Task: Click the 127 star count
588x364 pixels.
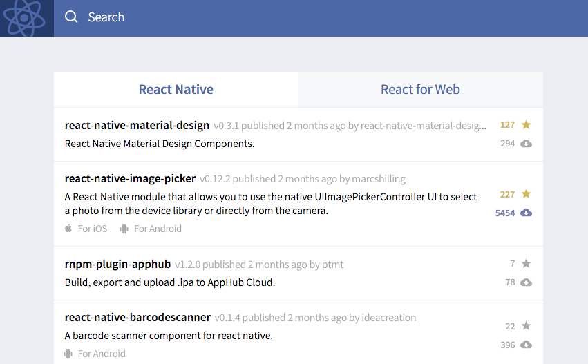Action: click(507, 125)
